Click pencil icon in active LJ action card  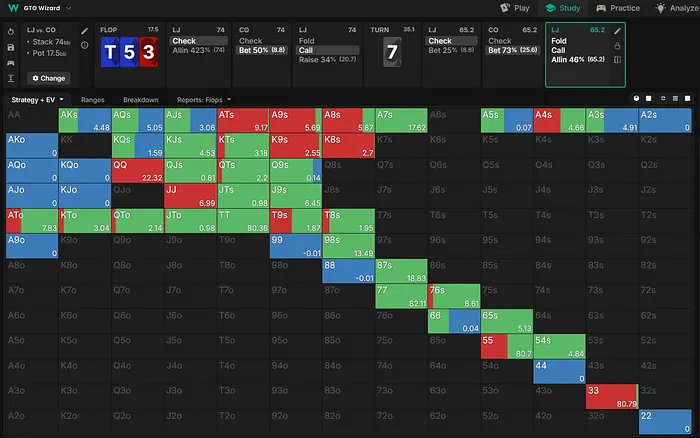coord(618,31)
